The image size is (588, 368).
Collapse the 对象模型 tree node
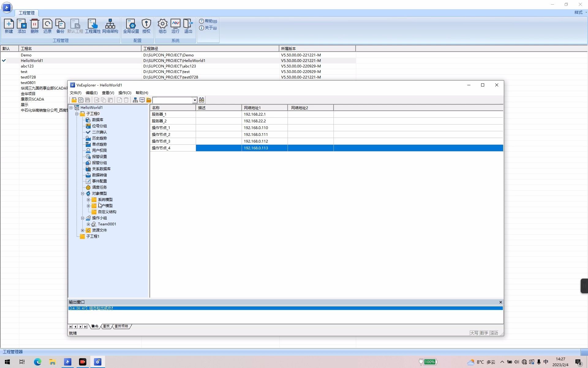tap(82, 194)
